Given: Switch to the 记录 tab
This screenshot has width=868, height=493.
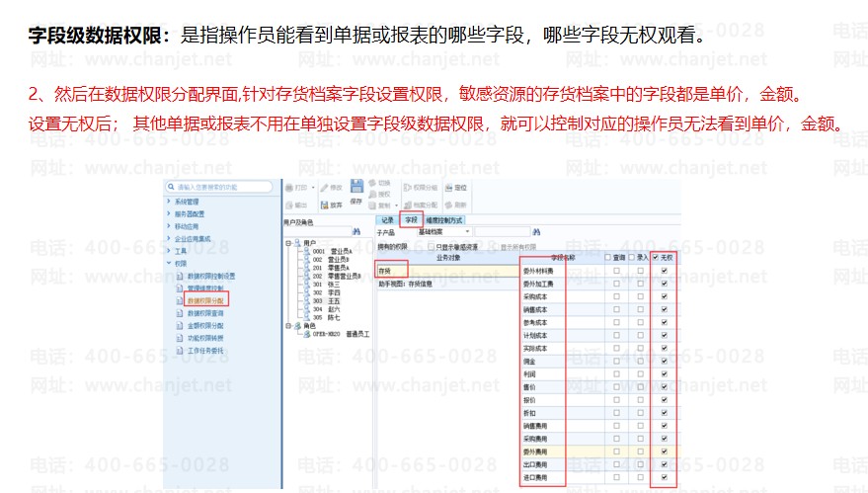Looking at the screenshot, I should tap(387, 219).
